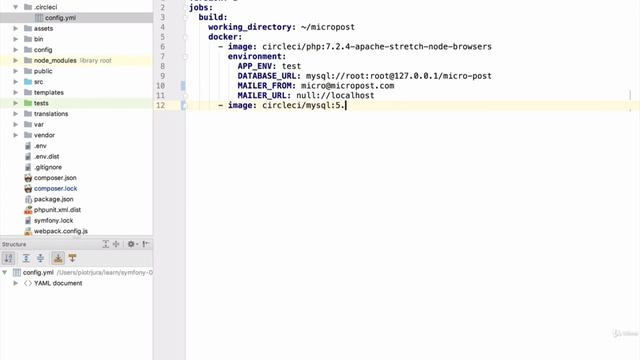Collapse config.yml node in Structure
The image size is (640, 360).
coord(5,272)
